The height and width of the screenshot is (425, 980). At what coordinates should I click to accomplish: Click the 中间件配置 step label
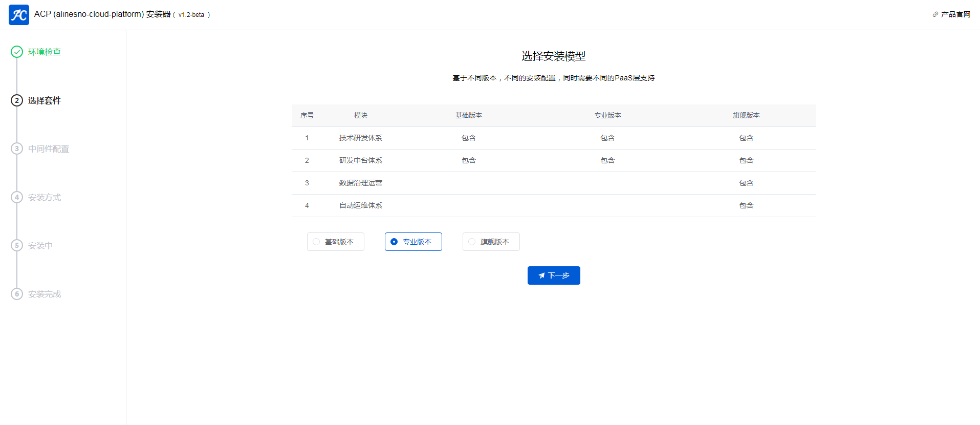point(49,149)
